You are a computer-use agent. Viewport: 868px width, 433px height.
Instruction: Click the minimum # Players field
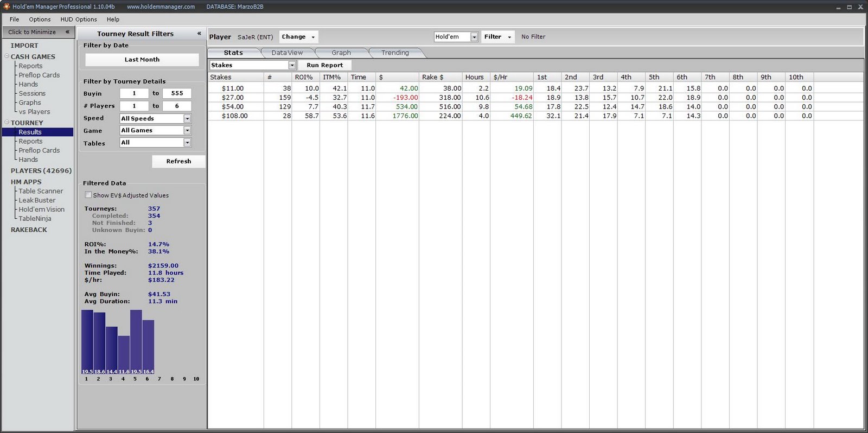coord(134,106)
